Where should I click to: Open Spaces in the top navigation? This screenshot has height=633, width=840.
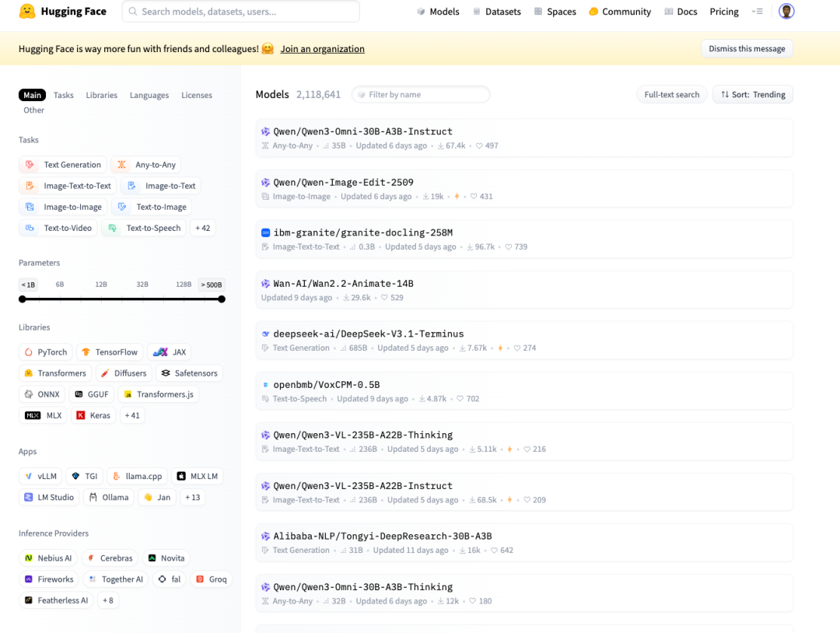coord(555,12)
